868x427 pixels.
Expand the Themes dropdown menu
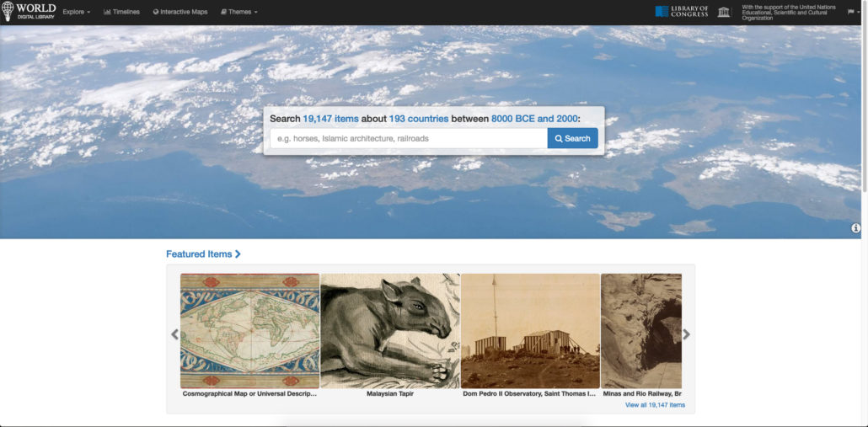tap(239, 12)
